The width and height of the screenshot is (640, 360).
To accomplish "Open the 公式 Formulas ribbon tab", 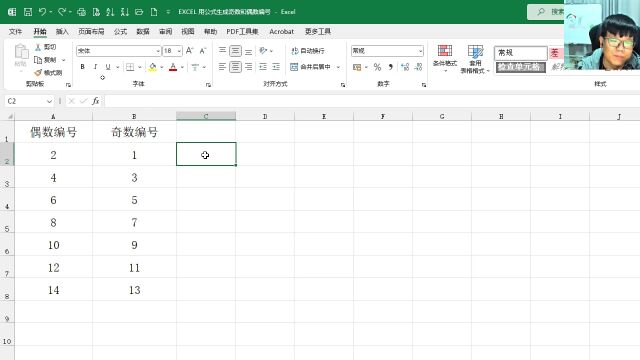I will click(x=120, y=31).
